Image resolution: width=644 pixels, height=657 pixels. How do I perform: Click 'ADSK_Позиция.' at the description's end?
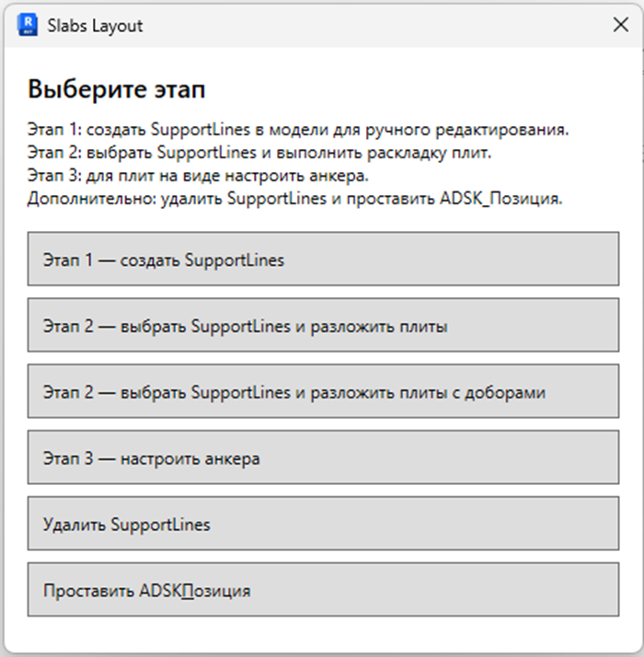coord(501,199)
